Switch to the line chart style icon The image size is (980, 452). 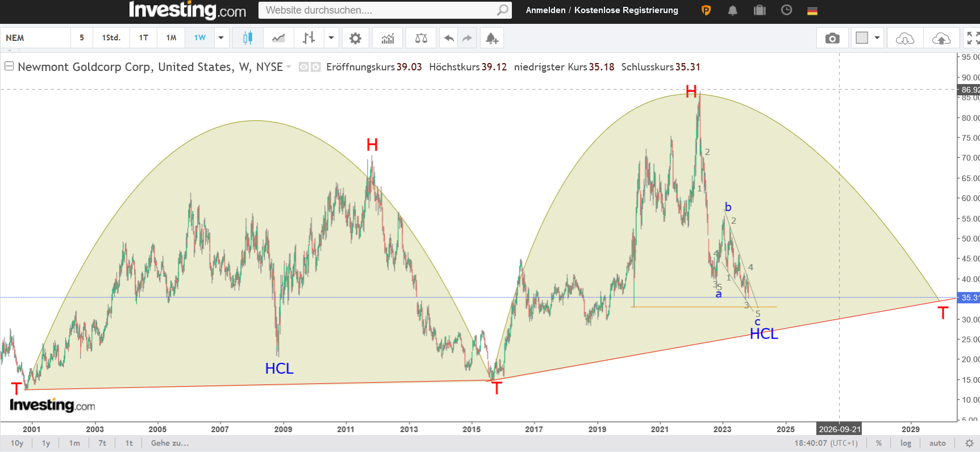278,38
